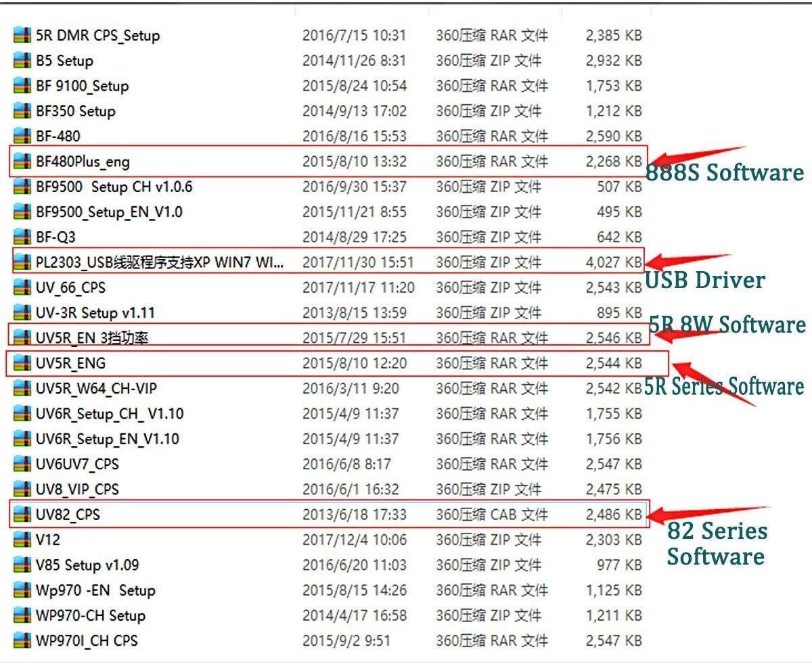Viewport: 812px width, 664px height.
Task: Select the BF9500_Setup_EN_V1.0 file name
Action: pyautogui.click(x=109, y=212)
